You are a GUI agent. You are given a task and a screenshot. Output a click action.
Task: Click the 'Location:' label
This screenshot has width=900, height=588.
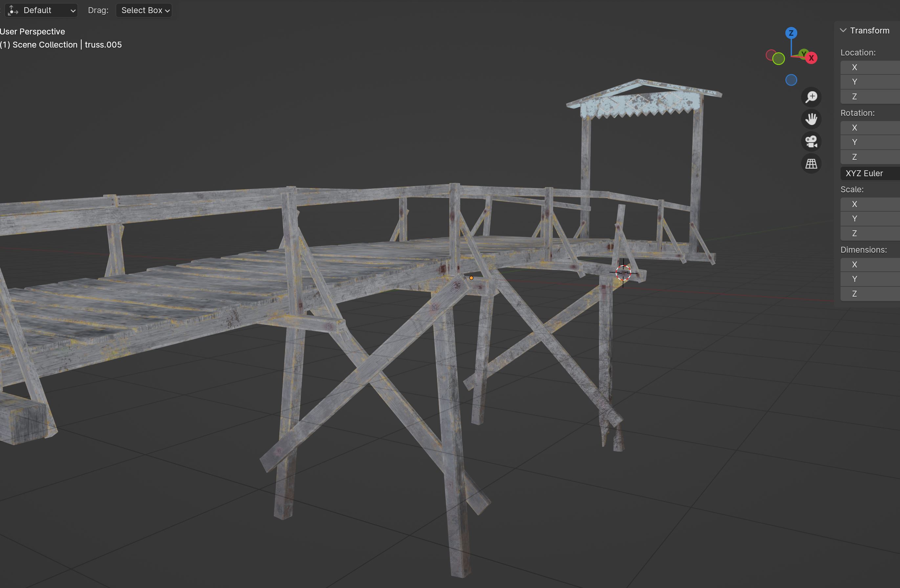pos(858,52)
